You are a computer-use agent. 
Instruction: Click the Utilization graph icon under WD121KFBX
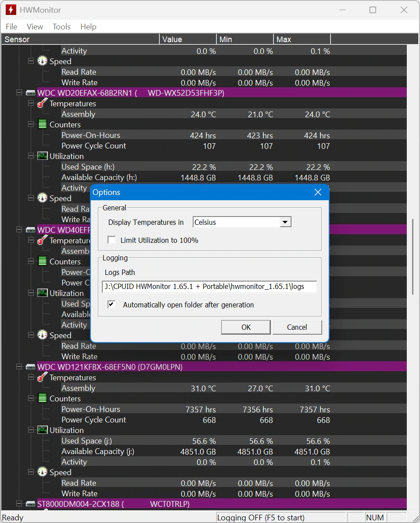[x=42, y=430]
